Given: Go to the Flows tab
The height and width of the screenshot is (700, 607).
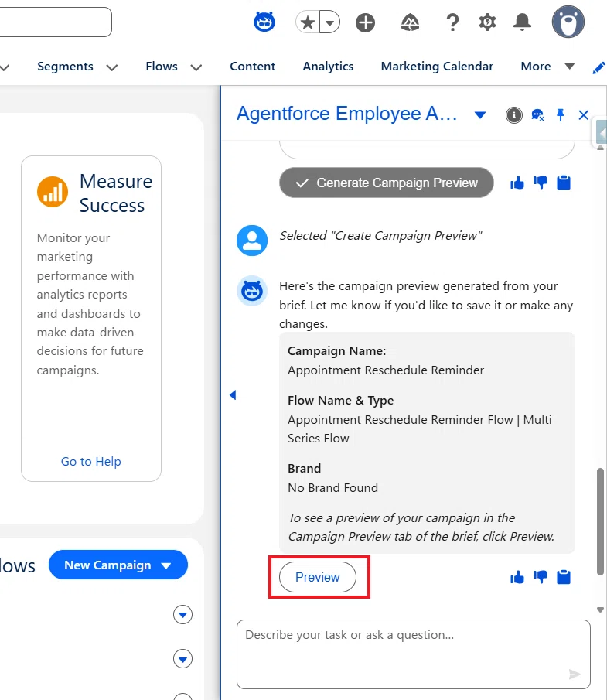Looking at the screenshot, I should point(162,66).
